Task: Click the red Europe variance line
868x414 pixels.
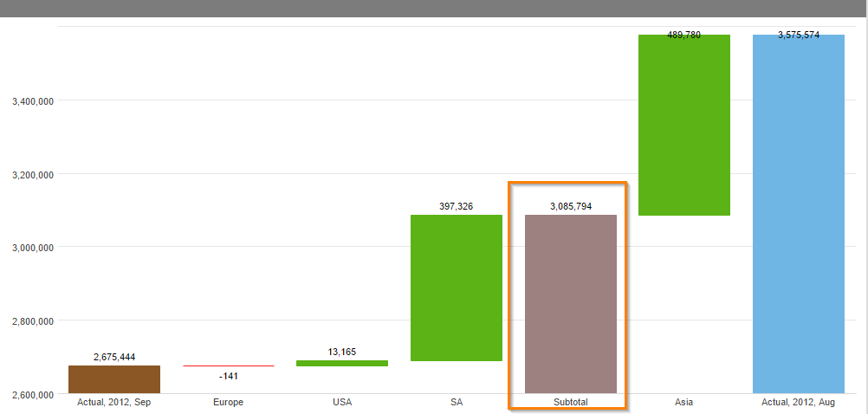Action: [229, 365]
